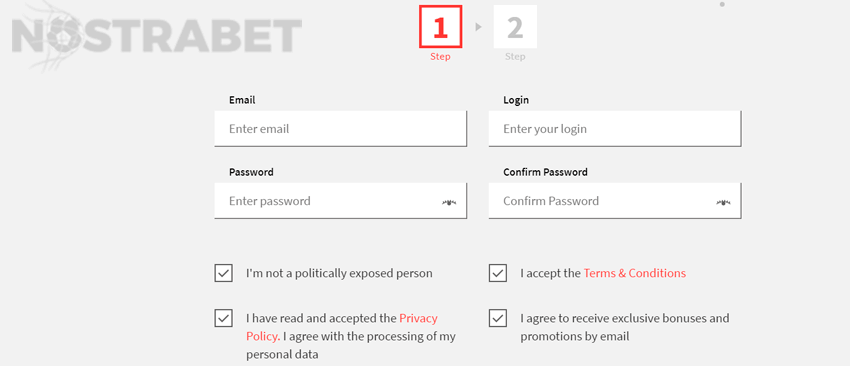Open the Privacy Policy link
Screen dimensions: 850x366
[x=342, y=327]
